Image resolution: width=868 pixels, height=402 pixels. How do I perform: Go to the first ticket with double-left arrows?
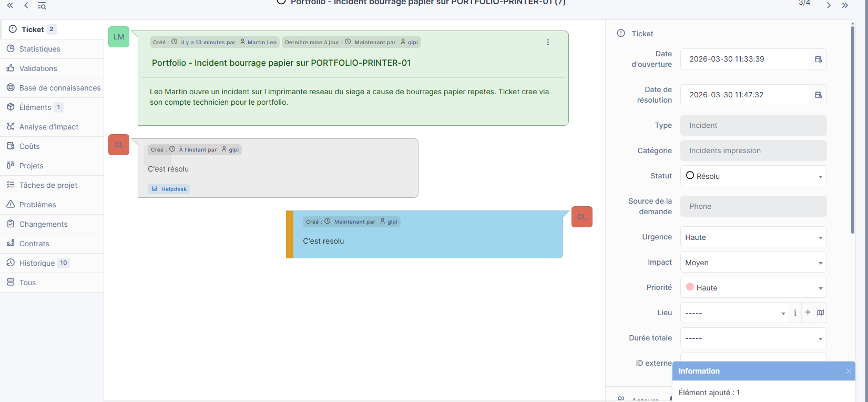point(10,5)
